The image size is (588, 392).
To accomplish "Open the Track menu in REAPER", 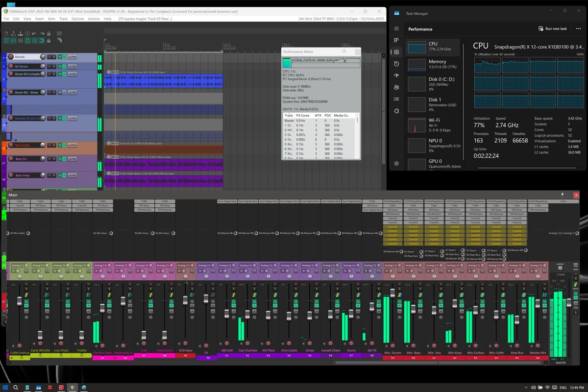I will (x=63, y=19).
